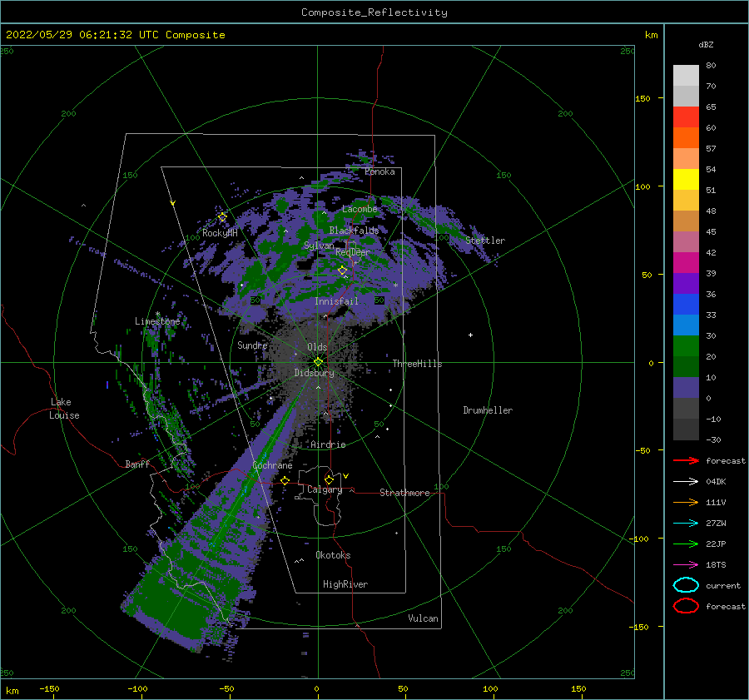Click yellow V marker next to Calgary diamond
The width and height of the screenshot is (749, 700).
pos(346,476)
